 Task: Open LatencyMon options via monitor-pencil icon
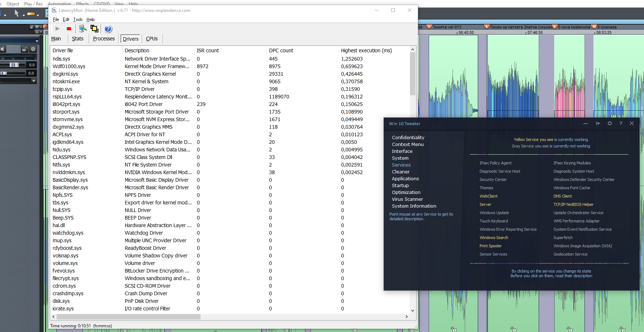click(x=83, y=28)
